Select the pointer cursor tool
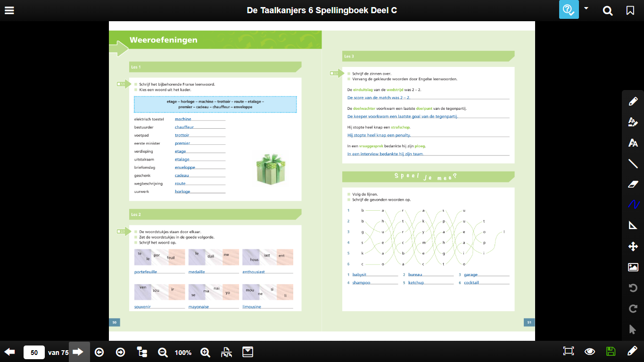Image resolution: width=644 pixels, height=362 pixels. click(633, 329)
